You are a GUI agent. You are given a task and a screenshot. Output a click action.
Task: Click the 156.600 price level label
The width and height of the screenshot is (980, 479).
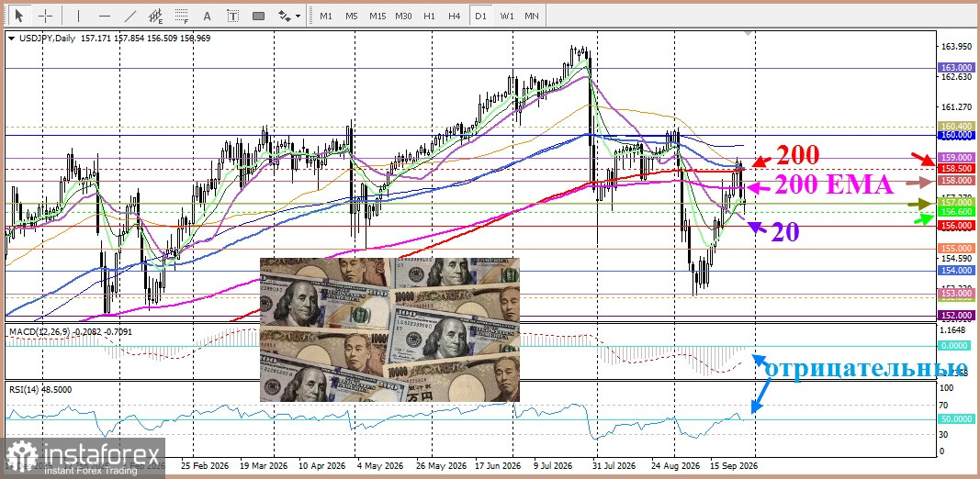click(x=955, y=212)
